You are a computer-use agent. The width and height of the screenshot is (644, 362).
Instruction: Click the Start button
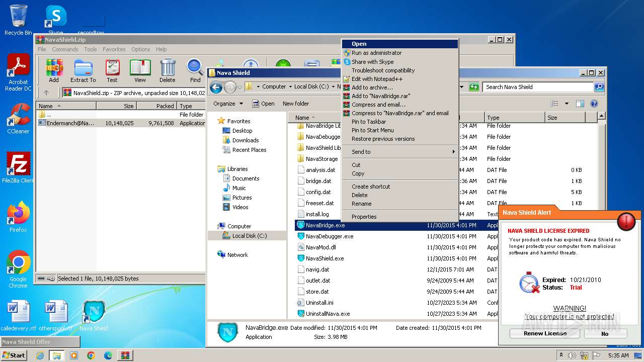point(14,355)
